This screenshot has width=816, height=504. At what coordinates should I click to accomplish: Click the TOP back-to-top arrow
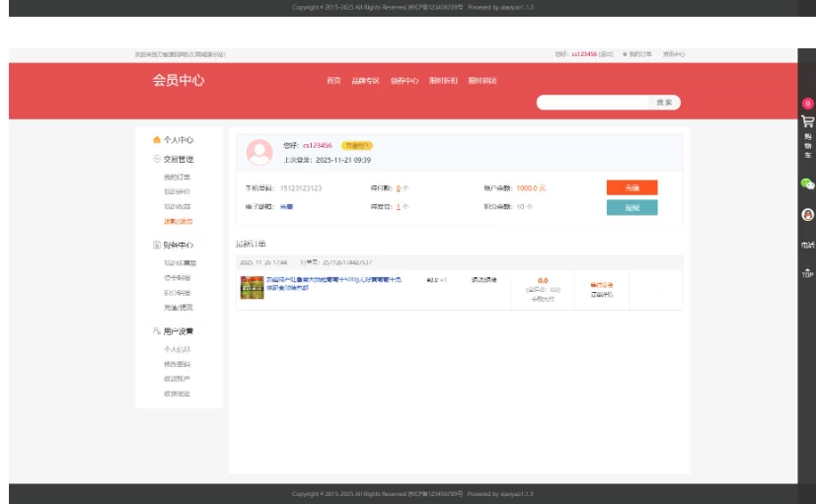[x=807, y=272]
